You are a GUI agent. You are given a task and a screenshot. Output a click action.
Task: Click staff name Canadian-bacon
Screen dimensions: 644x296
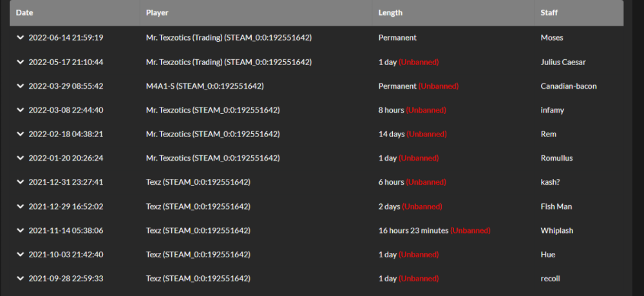tap(569, 86)
